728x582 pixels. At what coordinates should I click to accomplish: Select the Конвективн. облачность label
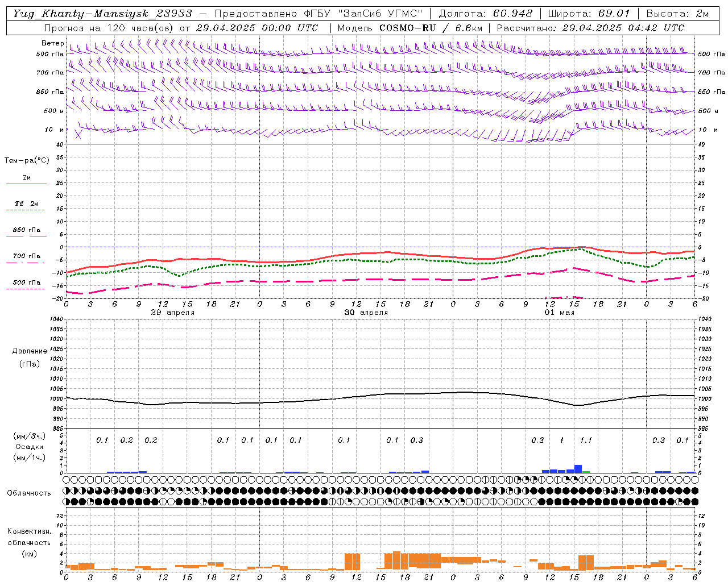[x=29, y=537]
